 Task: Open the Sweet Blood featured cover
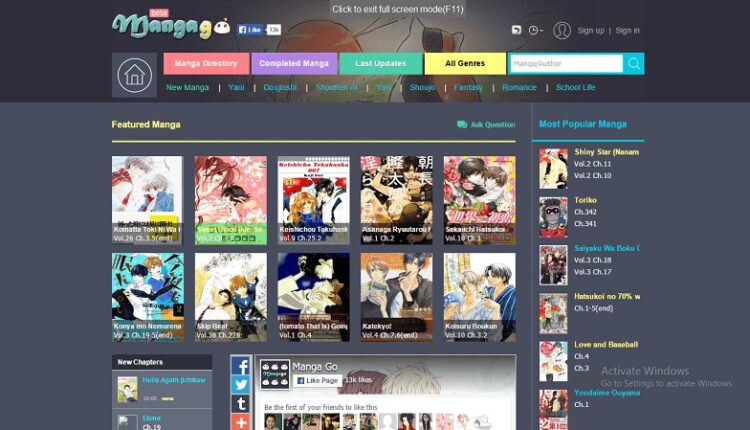point(231,200)
